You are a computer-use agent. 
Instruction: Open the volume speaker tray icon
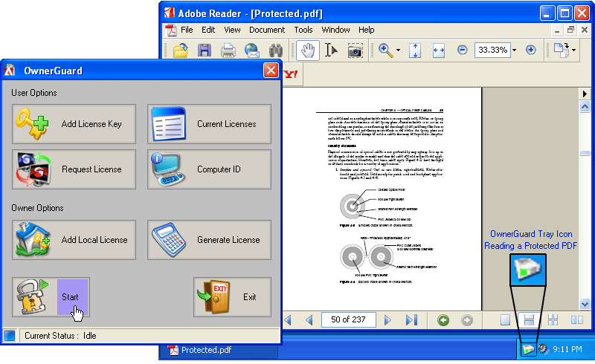[x=544, y=349]
